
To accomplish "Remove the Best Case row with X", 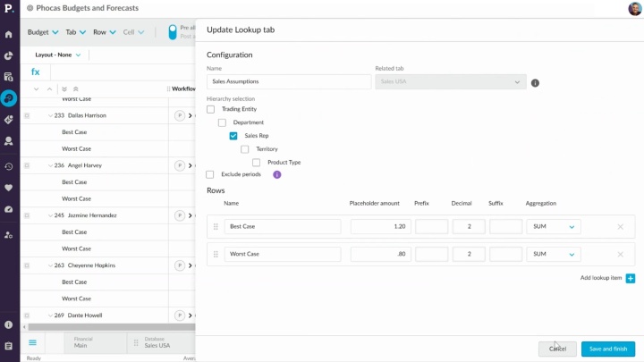I will (620, 226).
